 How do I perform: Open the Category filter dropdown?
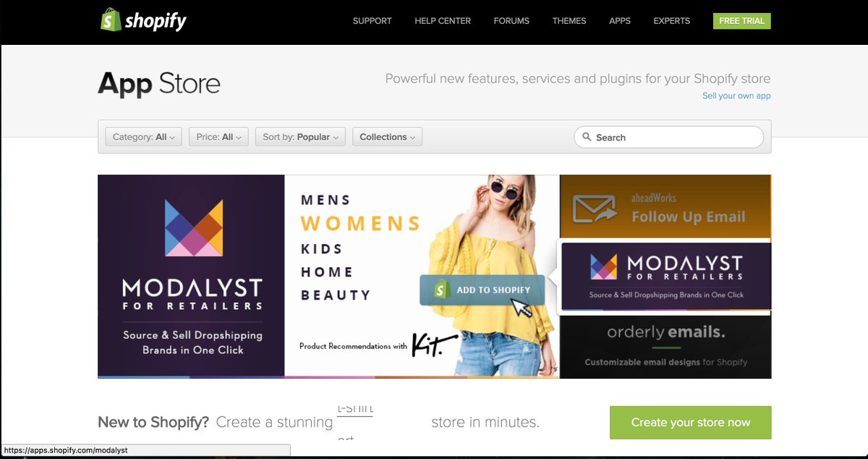143,137
